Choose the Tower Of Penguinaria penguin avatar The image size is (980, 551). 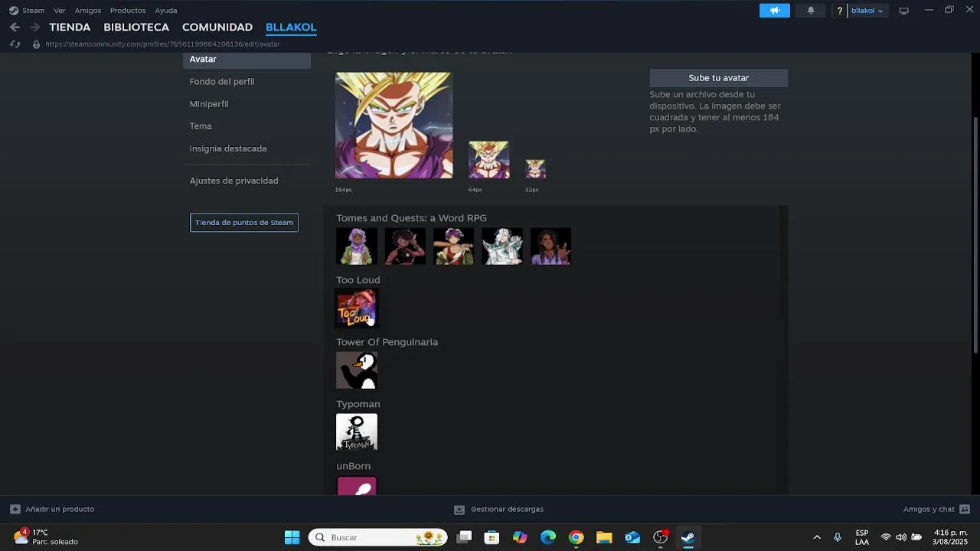pos(357,370)
